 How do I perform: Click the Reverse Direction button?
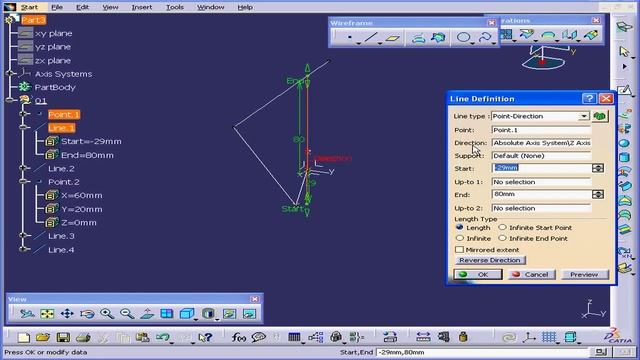tap(490, 260)
